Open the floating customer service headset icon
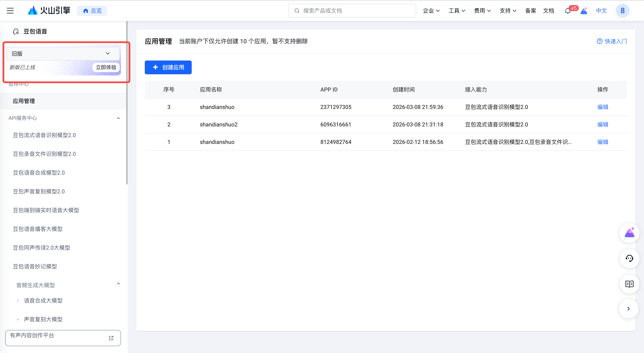This screenshot has width=644, height=353. (x=630, y=258)
